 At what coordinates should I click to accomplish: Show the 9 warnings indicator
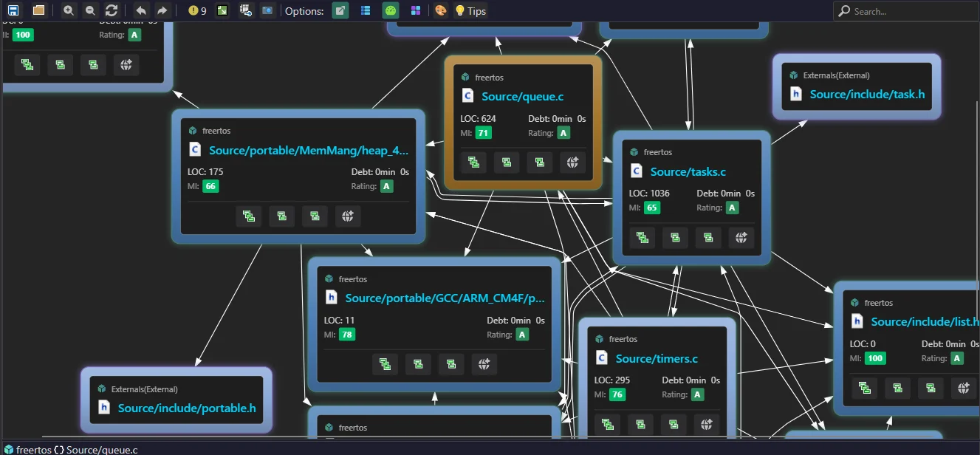pyautogui.click(x=197, y=11)
